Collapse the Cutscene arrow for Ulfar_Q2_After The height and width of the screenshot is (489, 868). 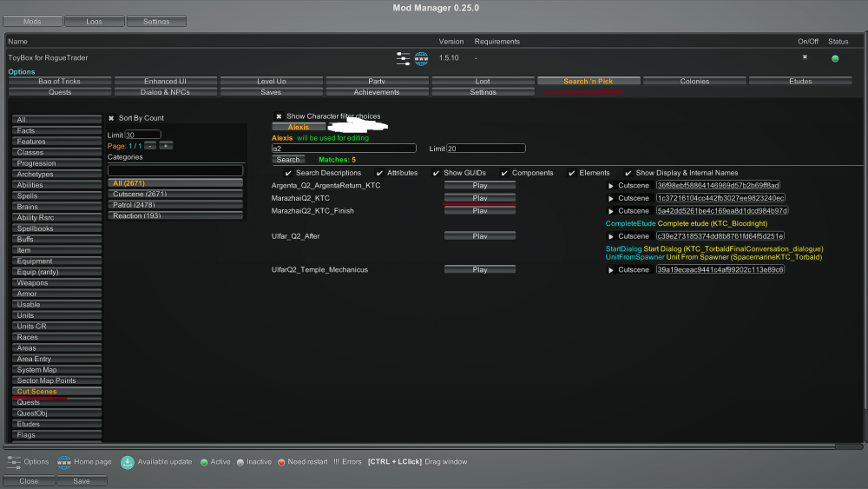[x=610, y=236]
